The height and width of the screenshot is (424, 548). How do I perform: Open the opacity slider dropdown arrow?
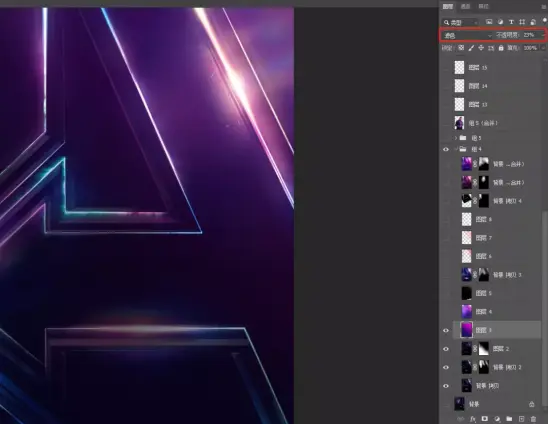543,35
